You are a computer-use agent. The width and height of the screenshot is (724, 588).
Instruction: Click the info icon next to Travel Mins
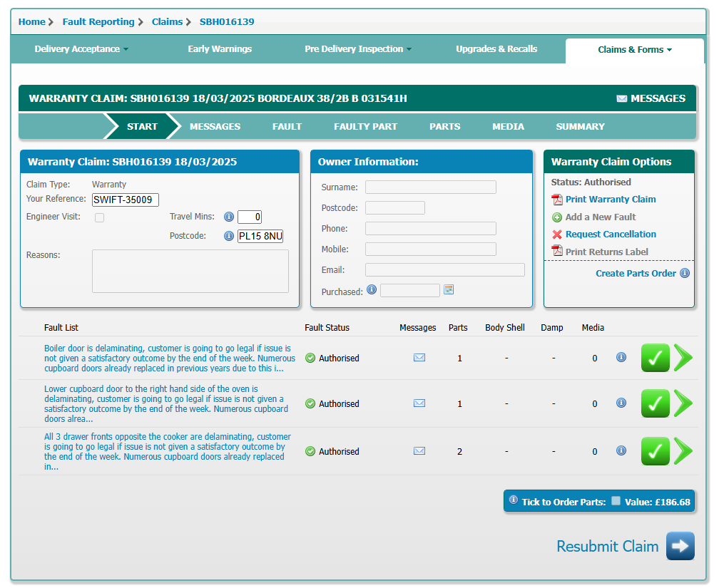point(228,217)
